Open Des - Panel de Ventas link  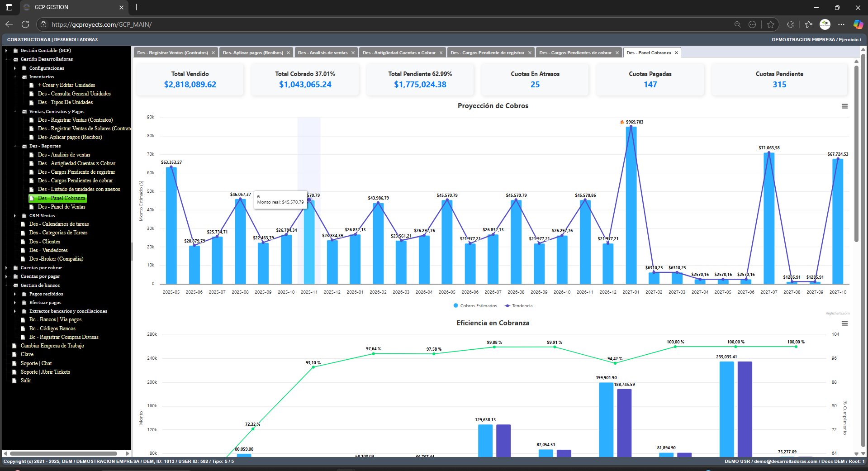62,207
